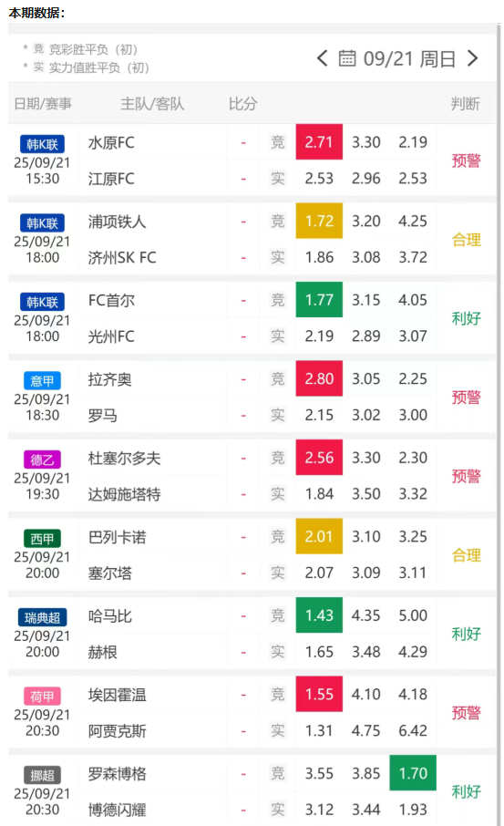This screenshot has width=504, height=826.
Task: Click the 瑞典超 league badge
Action: click(42, 617)
